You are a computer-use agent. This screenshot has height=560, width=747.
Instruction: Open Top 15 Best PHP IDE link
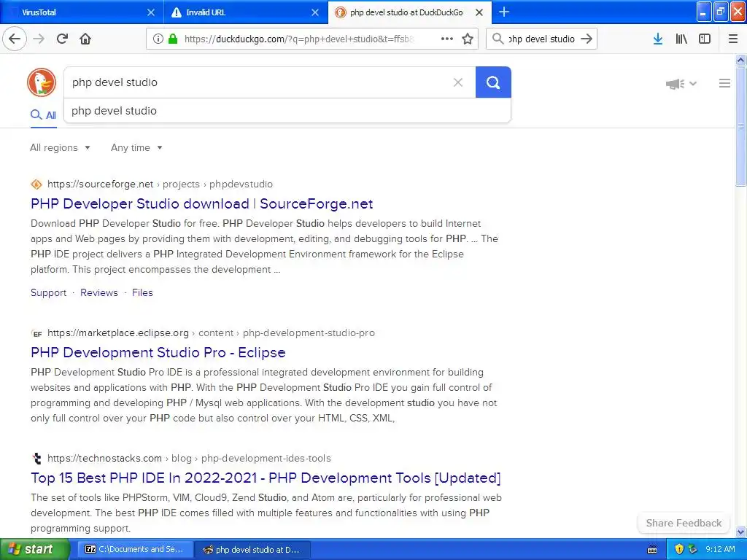pyautogui.click(x=266, y=478)
